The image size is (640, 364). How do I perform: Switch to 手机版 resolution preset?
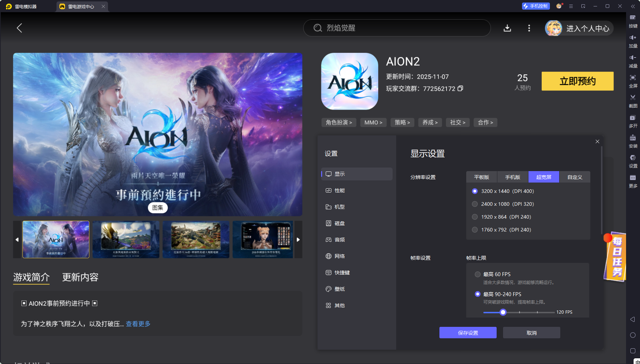coord(512,177)
